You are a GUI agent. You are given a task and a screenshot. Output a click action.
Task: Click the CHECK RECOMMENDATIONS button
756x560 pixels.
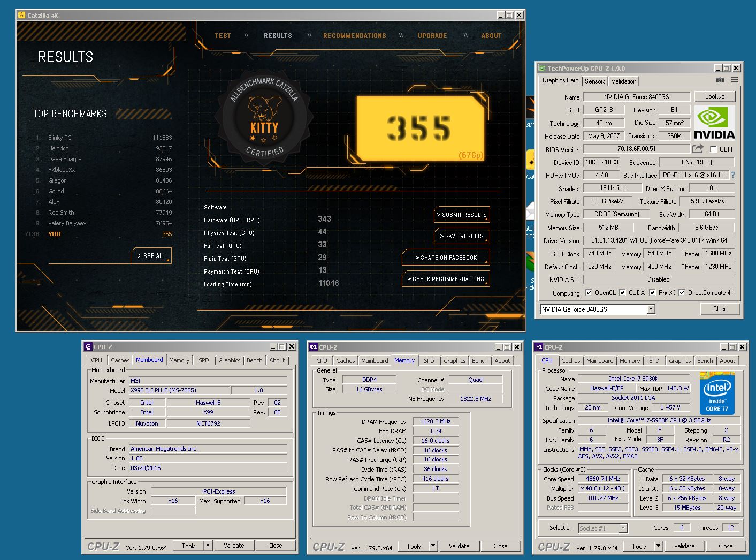446,279
